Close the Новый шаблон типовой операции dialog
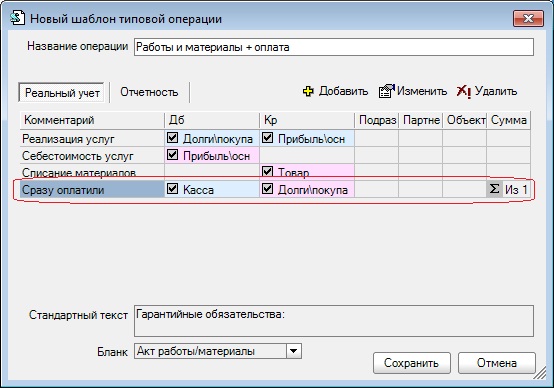This screenshot has width=554, height=388. click(x=528, y=18)
